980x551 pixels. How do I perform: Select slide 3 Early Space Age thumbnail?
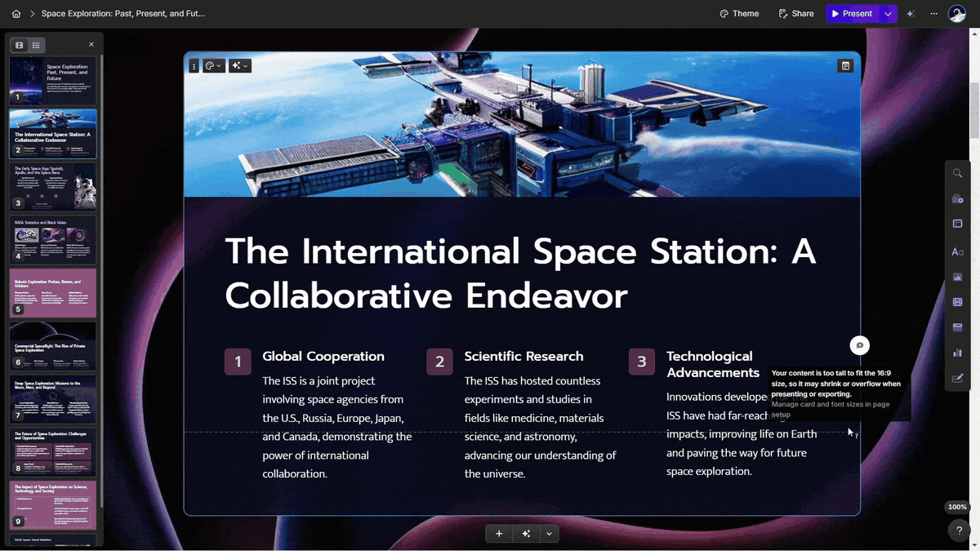53,187
